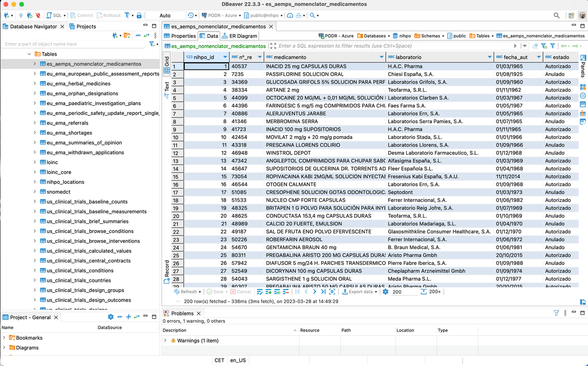Viewport: 588px width, 366px height.
Task: Switch grid into Record mode
Action: [x=167, y=272]
